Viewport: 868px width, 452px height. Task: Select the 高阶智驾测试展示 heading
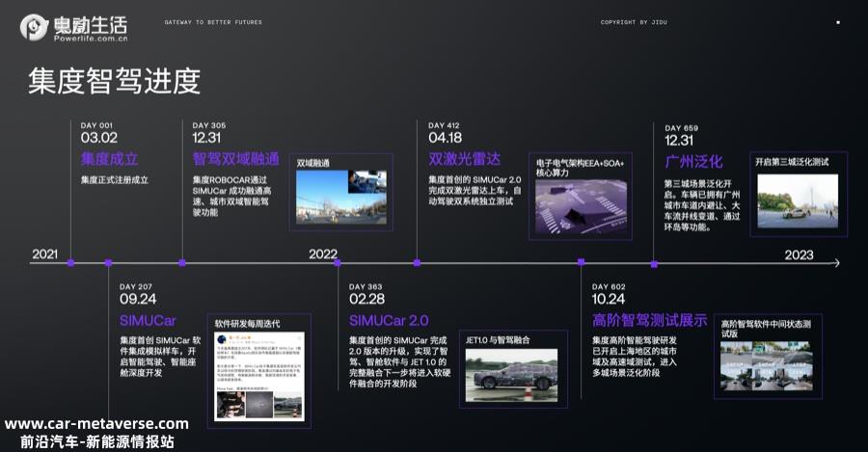tap(649, 320)
